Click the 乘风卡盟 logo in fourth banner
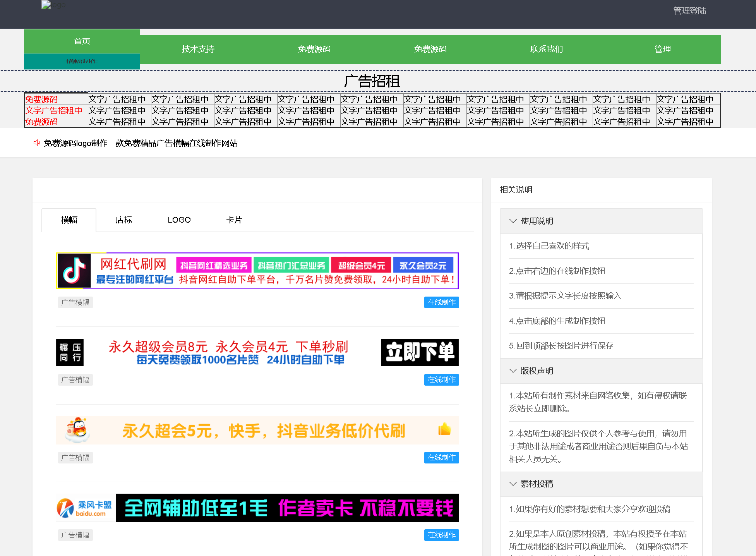 (85, 508)
